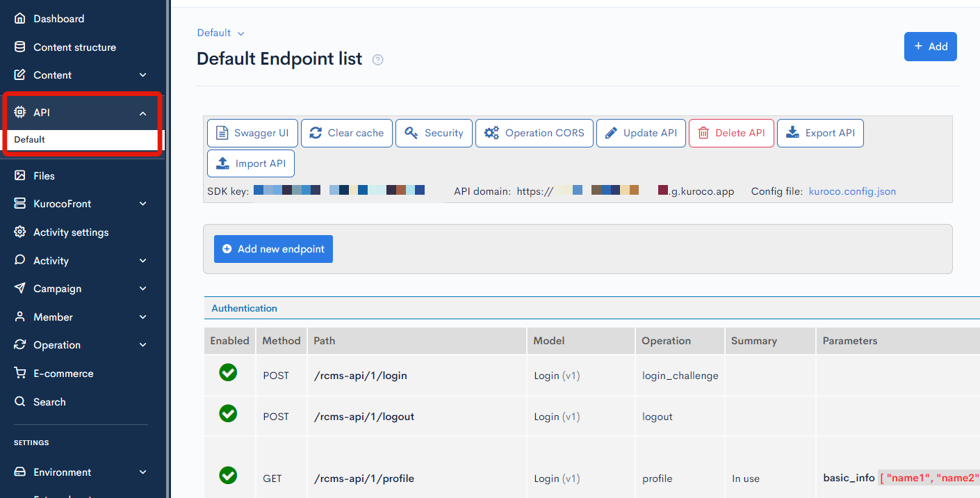
Task: Expand the Operation menu chevron
Action: click(x=143, y=345)
